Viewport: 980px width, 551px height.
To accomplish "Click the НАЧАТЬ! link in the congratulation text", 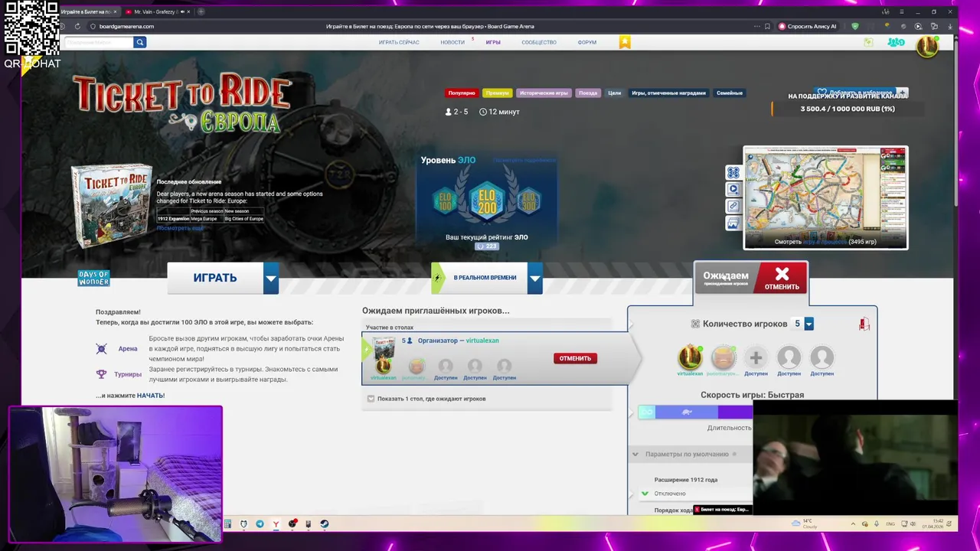I will [x=151, y=396].
